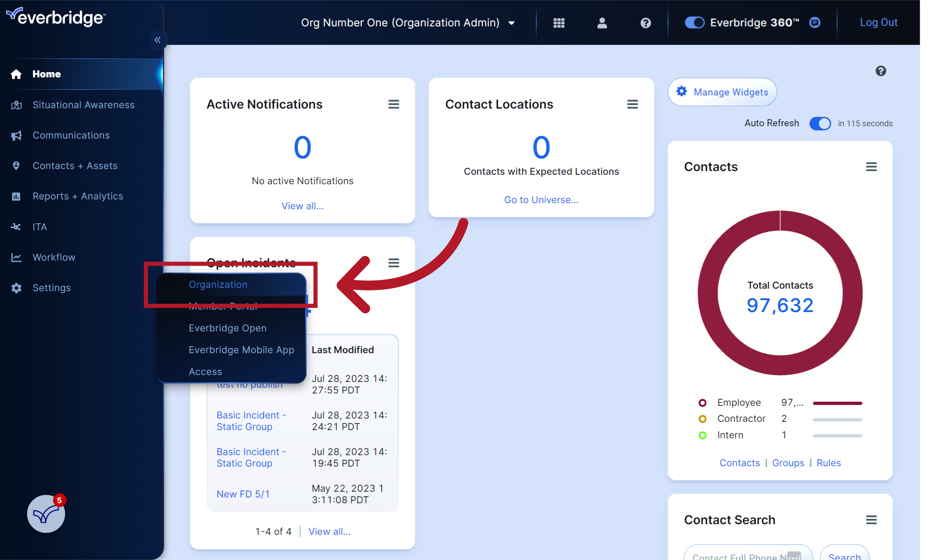Viewport: 930px width, 560px height.
Task: Open the Contacts widget menu
Action: [872, 167]
